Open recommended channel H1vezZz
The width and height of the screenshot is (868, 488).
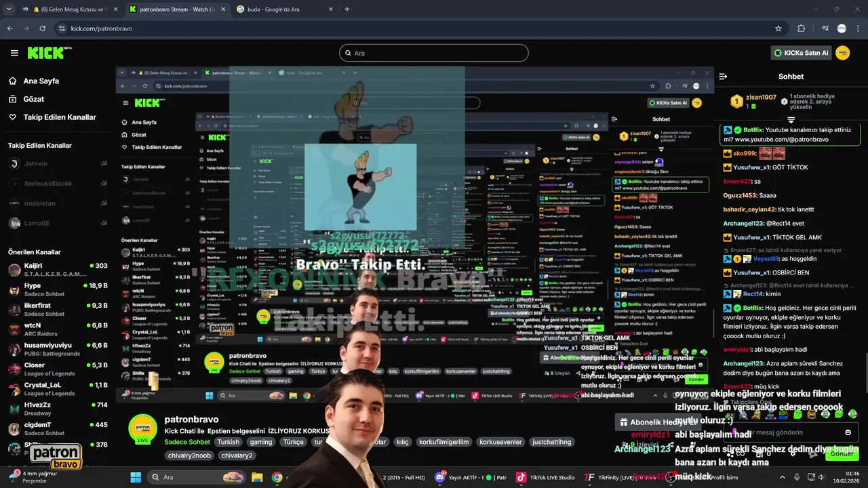(x=58, y=409)
